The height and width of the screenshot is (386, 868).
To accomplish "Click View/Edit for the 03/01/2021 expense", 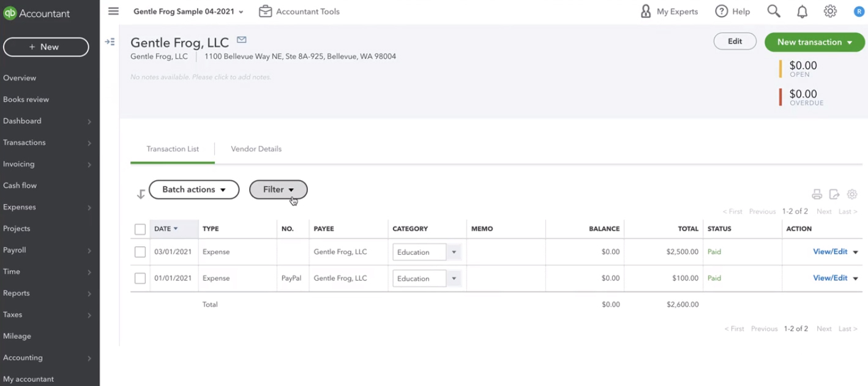I will [830, 252].
